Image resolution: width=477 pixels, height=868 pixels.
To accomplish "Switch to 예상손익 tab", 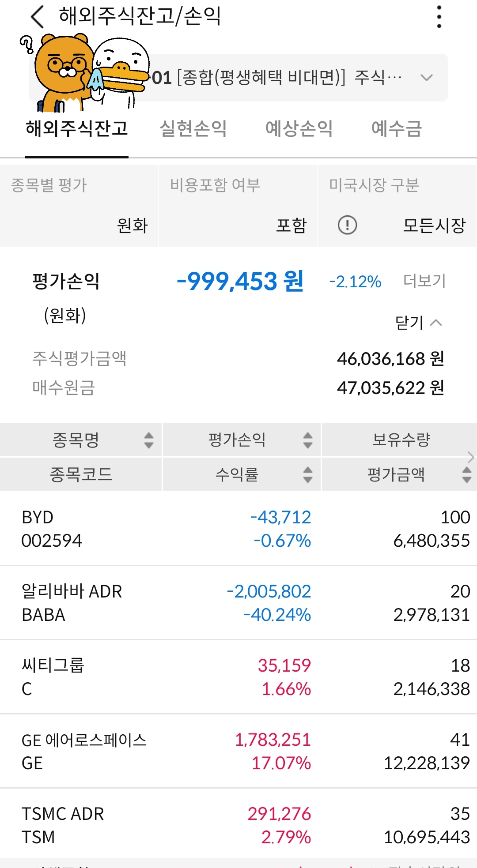I will coord(299,128).
